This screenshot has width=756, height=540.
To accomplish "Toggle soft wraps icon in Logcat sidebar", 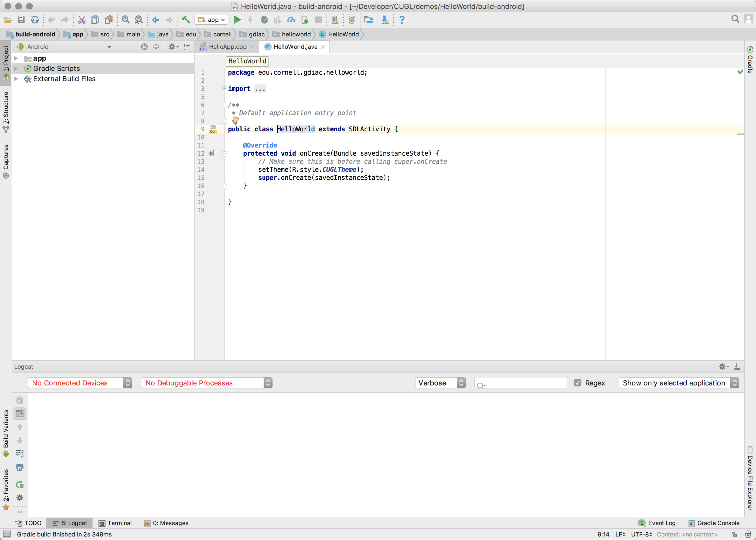I will click(x=20, y=454).
